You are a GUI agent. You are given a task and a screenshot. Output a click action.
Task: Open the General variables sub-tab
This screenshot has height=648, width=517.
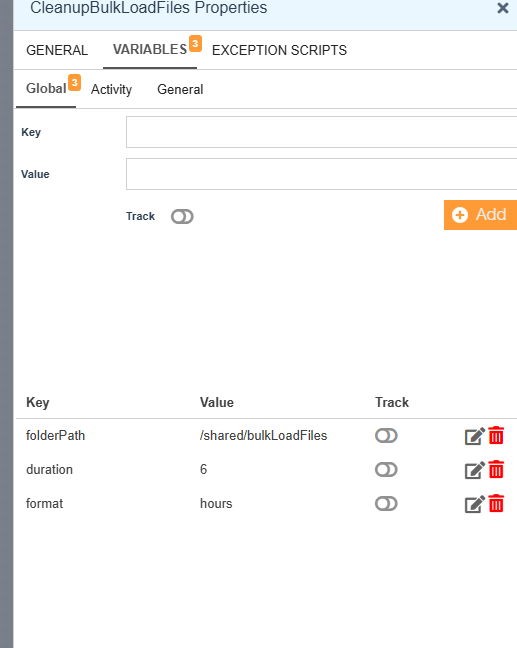pos(180,89)
